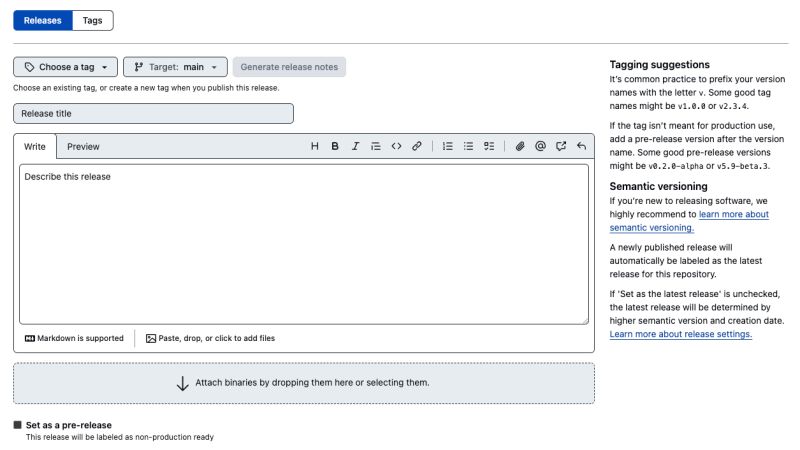800x450 pixels.
Task: Select the Write tab
Action: (35, 146)
